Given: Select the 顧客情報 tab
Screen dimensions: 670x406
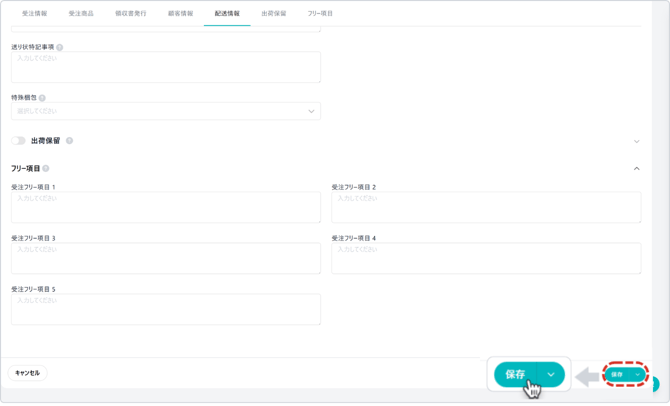Looking at the screenshot, I should tap(180, 14).
